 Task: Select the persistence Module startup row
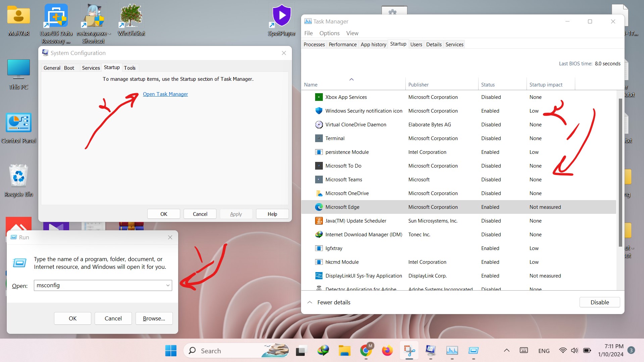click(x=458, y=152)
